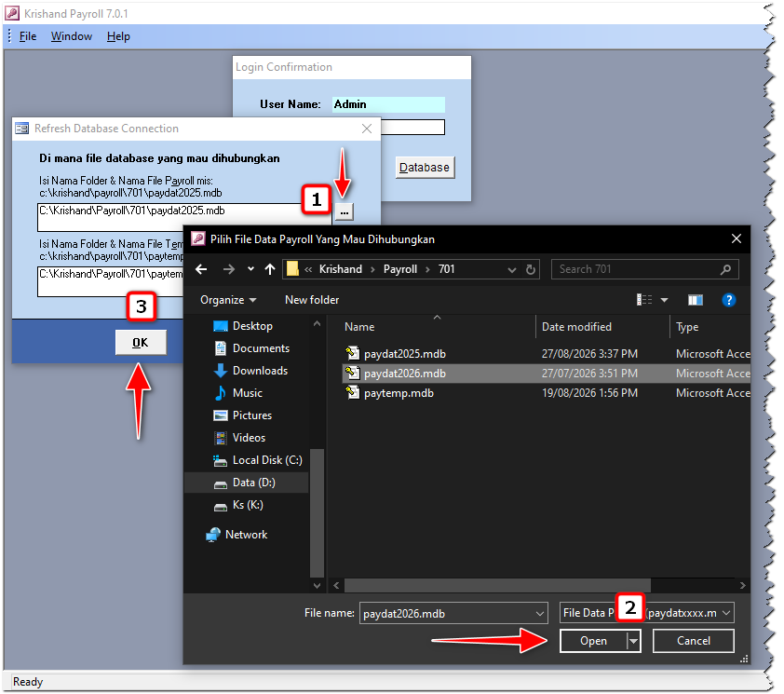Click the Payroll breadcrumb segment
Viewport: 784px width, 694px height.
(x=400, y=270)
